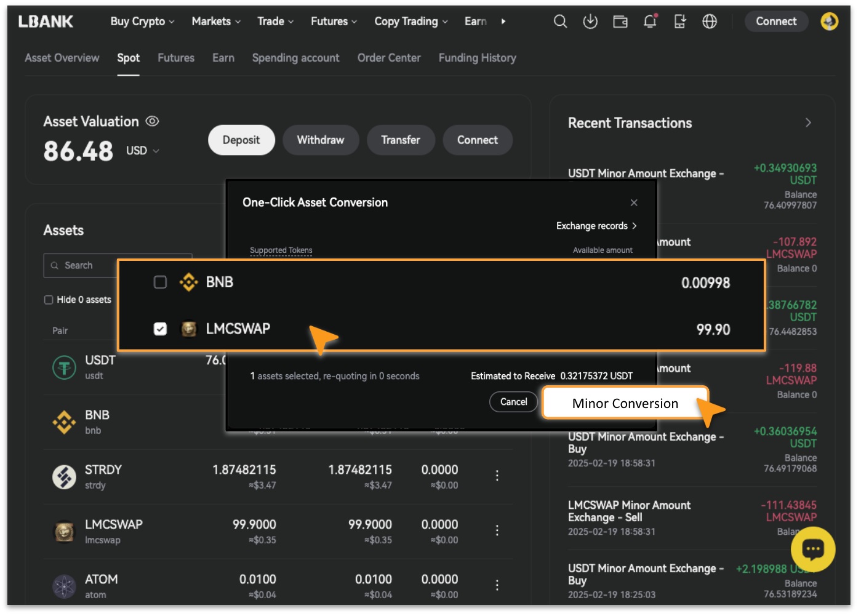Click the user profile avatar

click(x=829, y=22)
